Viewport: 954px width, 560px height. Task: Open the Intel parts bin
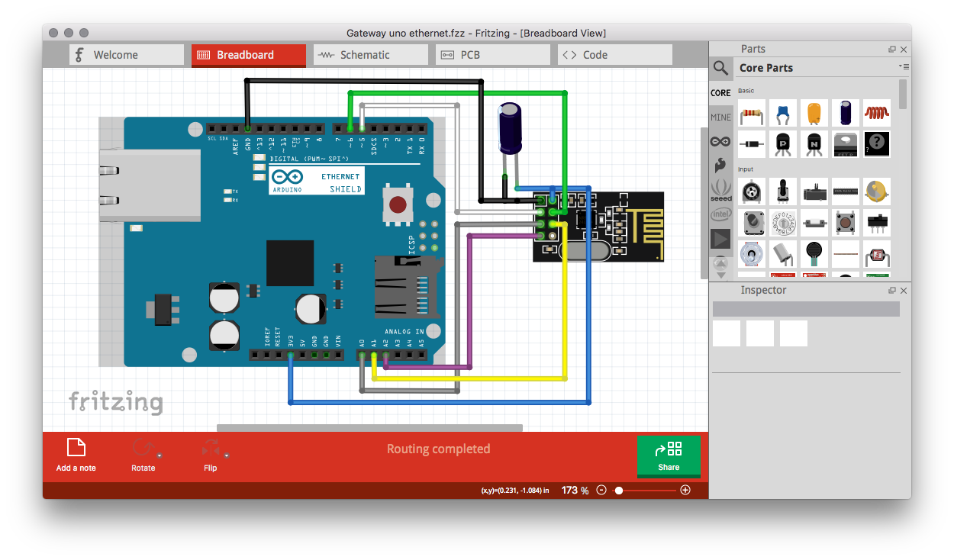(720, 214)
